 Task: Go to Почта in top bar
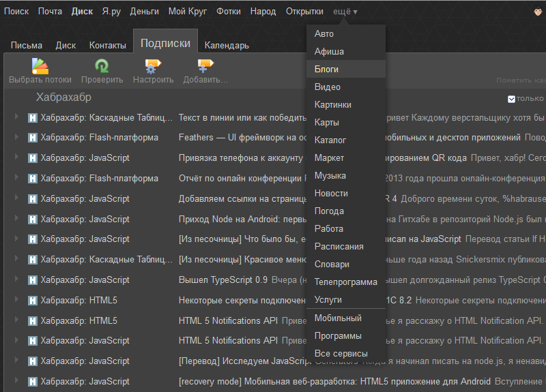point(50,11)
